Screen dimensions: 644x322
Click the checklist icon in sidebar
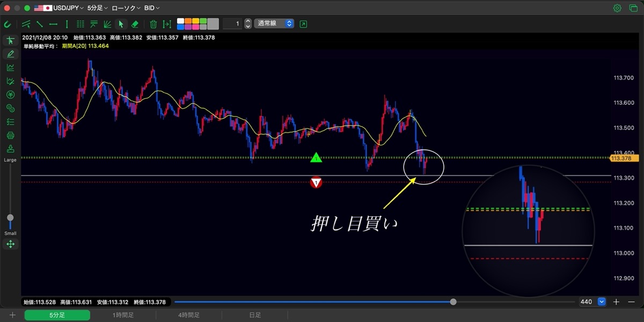pyautogui.click(x=10, y=122)
